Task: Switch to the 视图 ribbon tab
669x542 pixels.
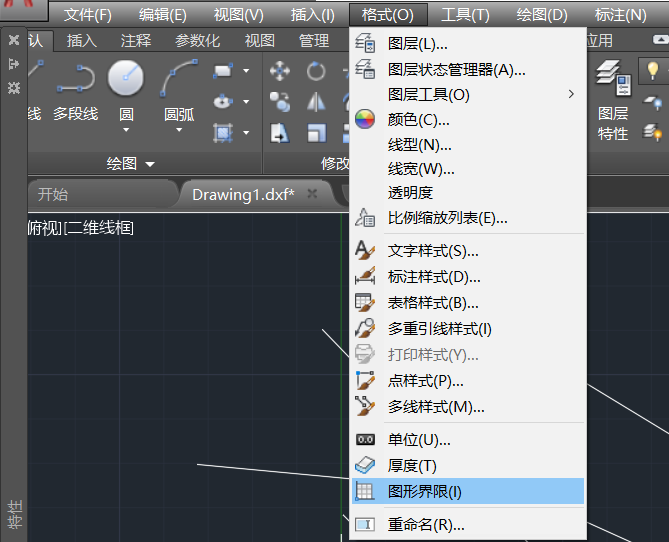Action: (x=259, y=41)
